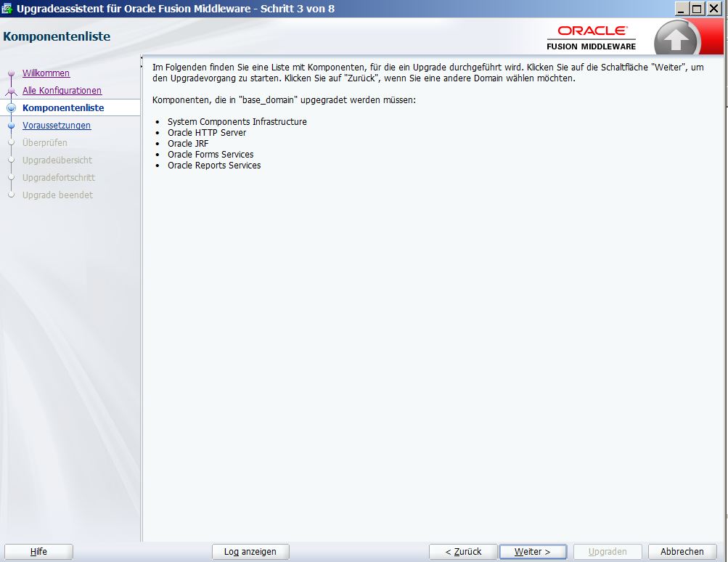Click Oracle Forms Services list entry
728x562 pixels.
pyautogui.click(x=210, y=154)
